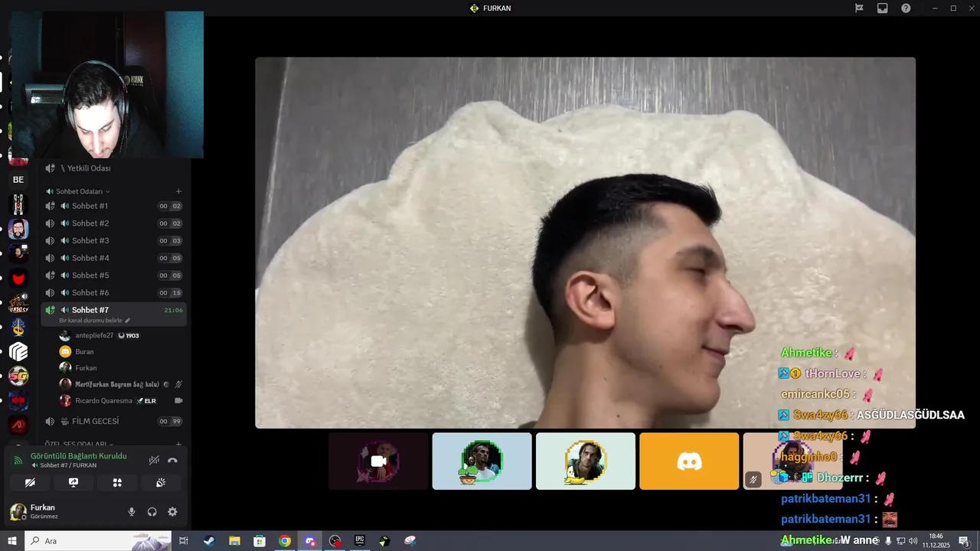The height and width of the screenshot is (551, 980).
Task: Select the camera-on participant tile
Action: click(x=378, y=461)
